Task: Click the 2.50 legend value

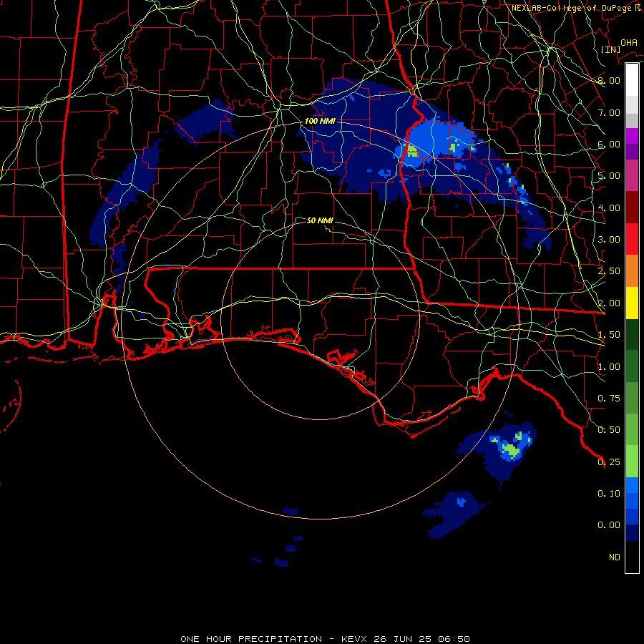Action: tap(609, 271)
